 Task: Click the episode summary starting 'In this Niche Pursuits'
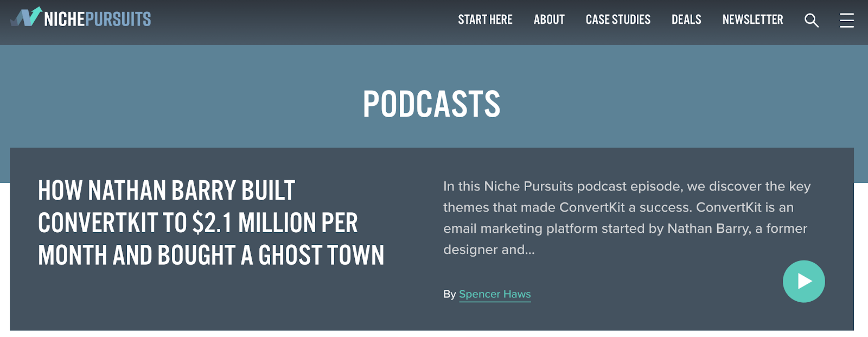[627, 218]
